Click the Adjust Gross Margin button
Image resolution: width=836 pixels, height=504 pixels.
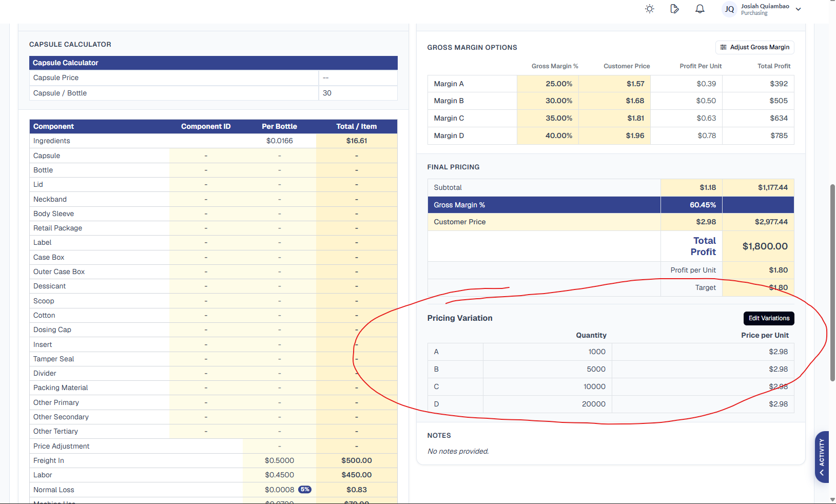click(x=755, y=47)
